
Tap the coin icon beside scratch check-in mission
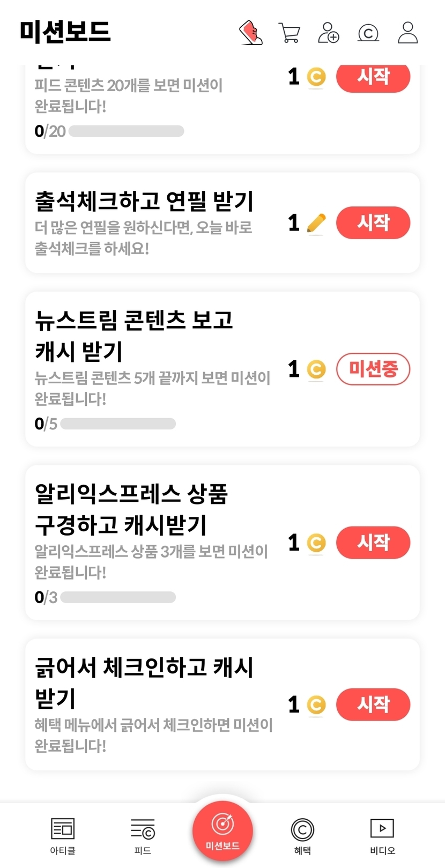(x=316, y=704)
